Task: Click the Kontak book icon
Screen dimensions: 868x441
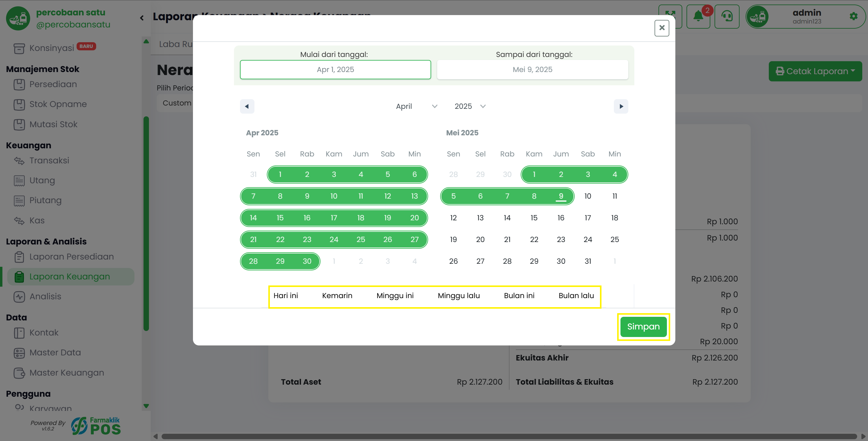Action: (x=19, y=333)
